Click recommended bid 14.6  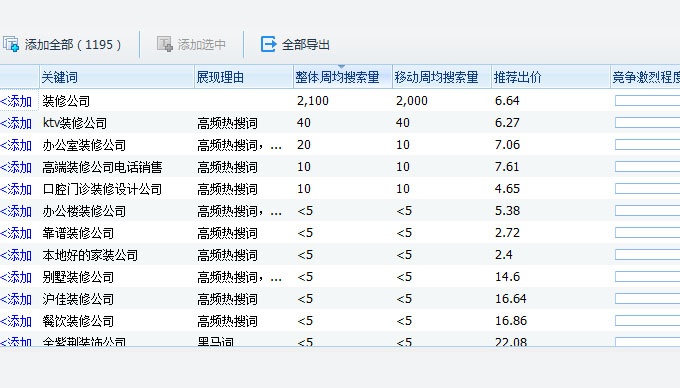(507, 277)
